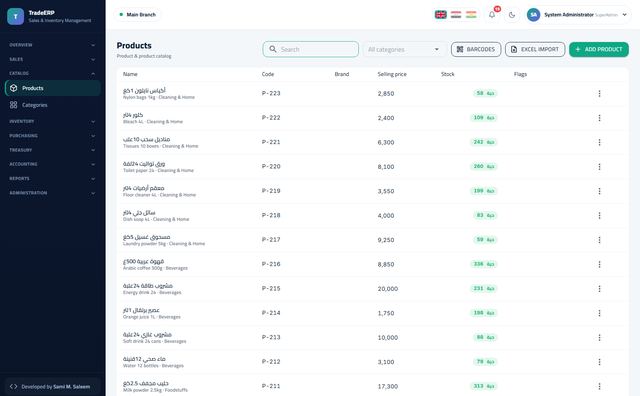The image size is (640, 396).
Task: Expand the Treasury sidebar section
Action: coord(52,150)
